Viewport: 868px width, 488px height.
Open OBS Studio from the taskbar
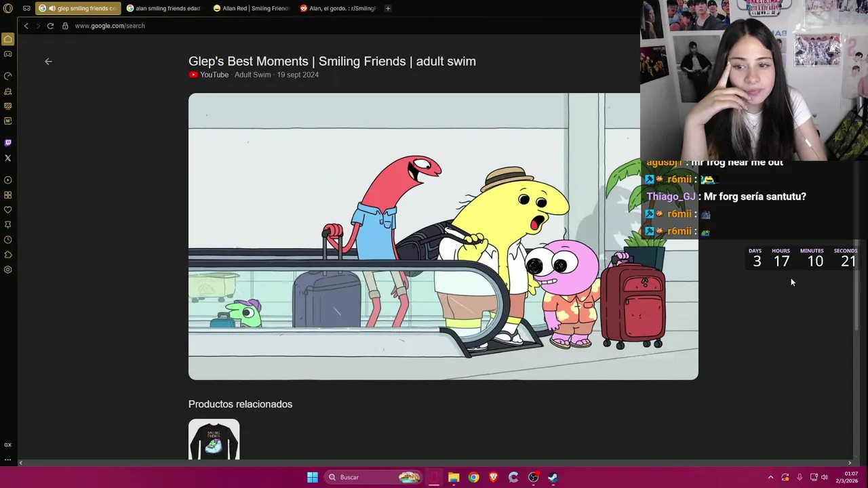pyautogui.click(x=533, y=477)
